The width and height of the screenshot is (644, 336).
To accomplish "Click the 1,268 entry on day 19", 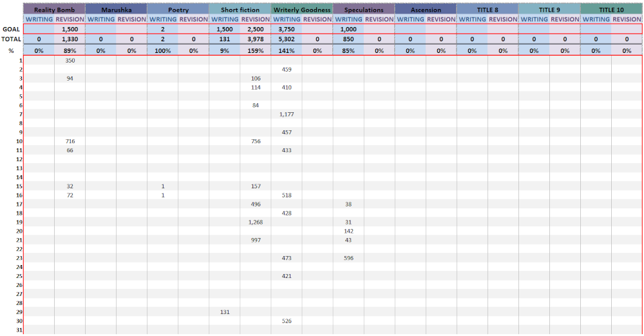I will [x=256, y=222].
